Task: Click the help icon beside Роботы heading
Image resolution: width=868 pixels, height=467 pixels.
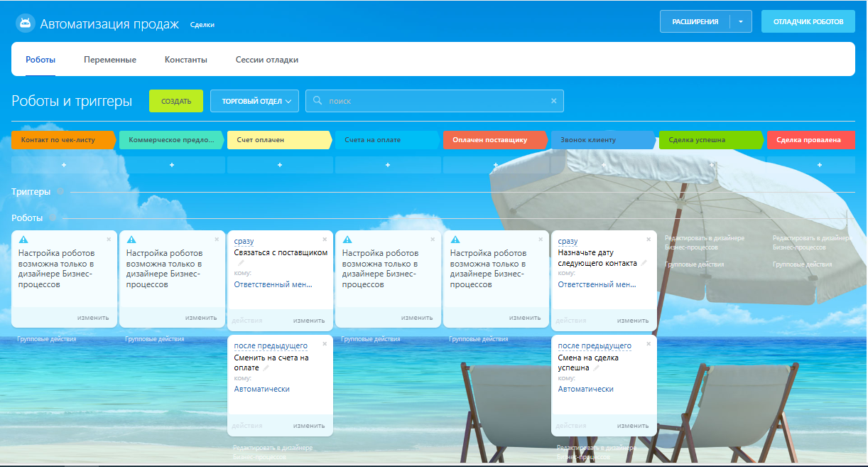Action: [53, 218]
